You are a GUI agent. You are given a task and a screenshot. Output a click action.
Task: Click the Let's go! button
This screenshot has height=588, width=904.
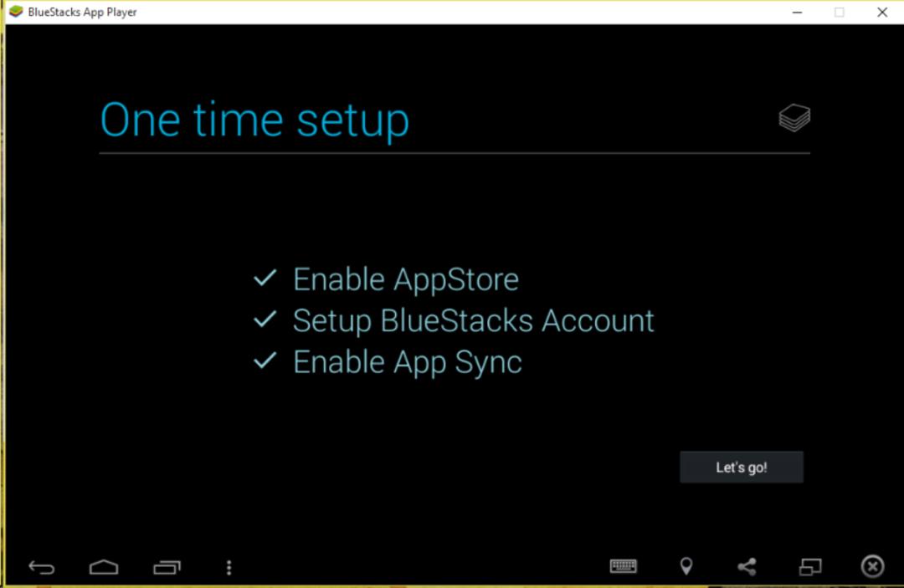(x=742, y=467)
